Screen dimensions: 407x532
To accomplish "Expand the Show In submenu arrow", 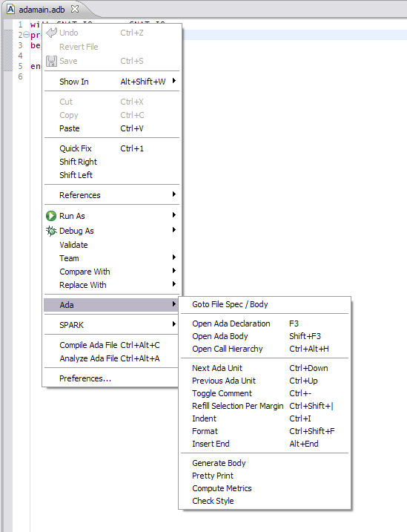I will point(174,81).
